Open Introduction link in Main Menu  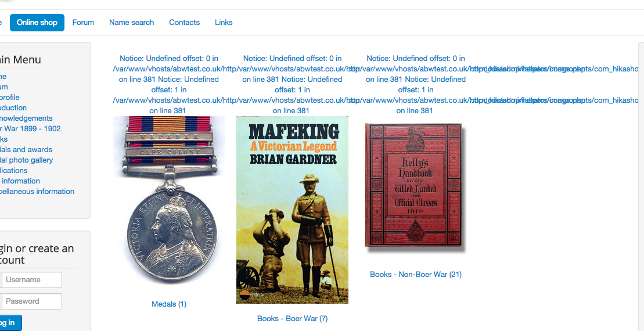click(13, 107)
